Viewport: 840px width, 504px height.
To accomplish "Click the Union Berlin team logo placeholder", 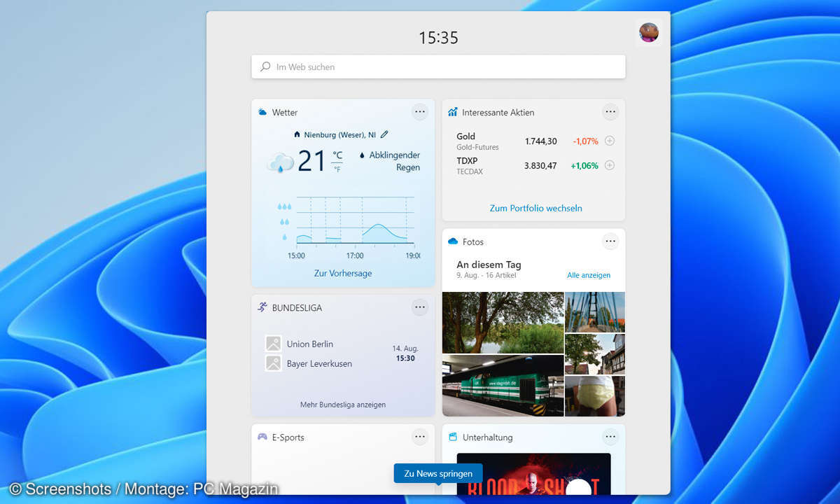I will coord(273,344).
